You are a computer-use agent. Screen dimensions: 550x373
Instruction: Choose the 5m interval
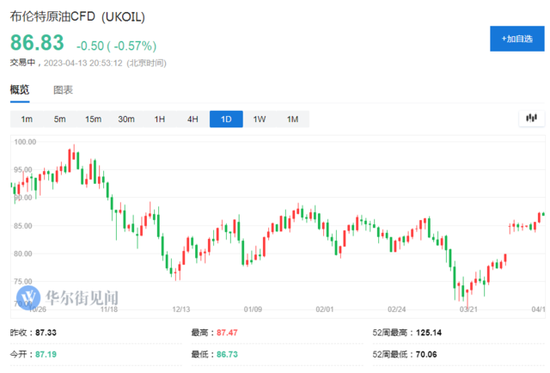click(x=60, y=119)
